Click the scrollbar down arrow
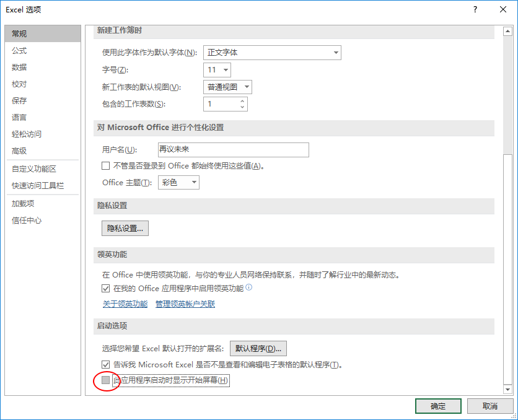Screen dimensions: 518x420 pyautogui.click(x=507, y=390)
